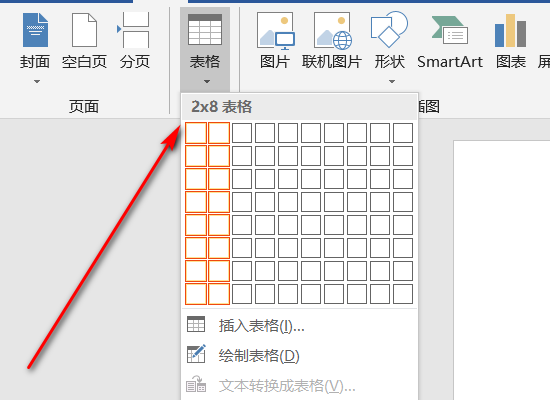
Task: Click the grid cell column 2, row 8
Action: pyautogui.click(x=219, y=294)
